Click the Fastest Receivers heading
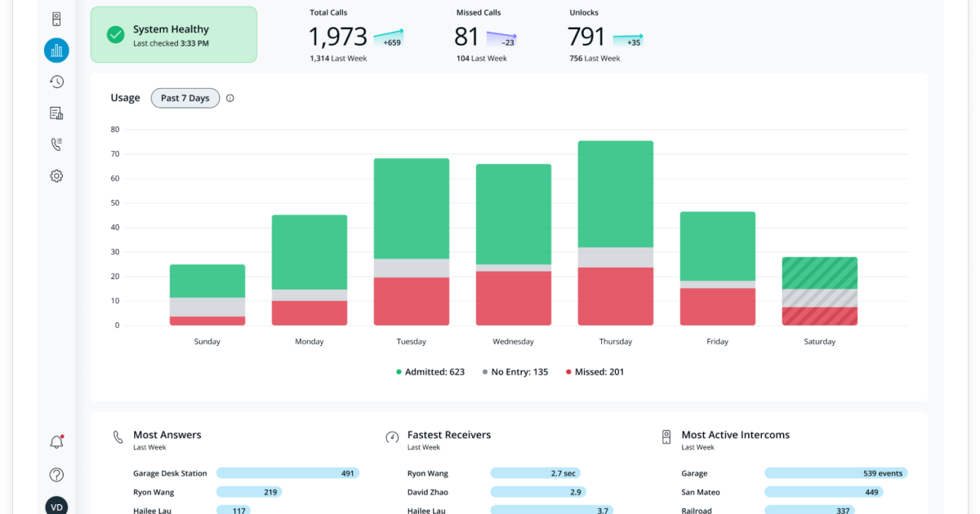The width and height of the screenshot is (980, 514). [x=449, y=435]
